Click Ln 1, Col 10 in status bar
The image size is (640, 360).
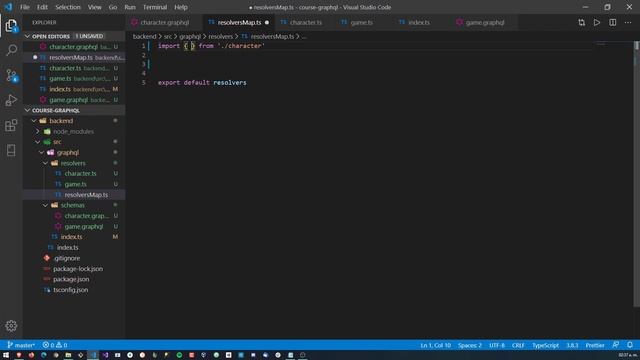tap(436, 345)
